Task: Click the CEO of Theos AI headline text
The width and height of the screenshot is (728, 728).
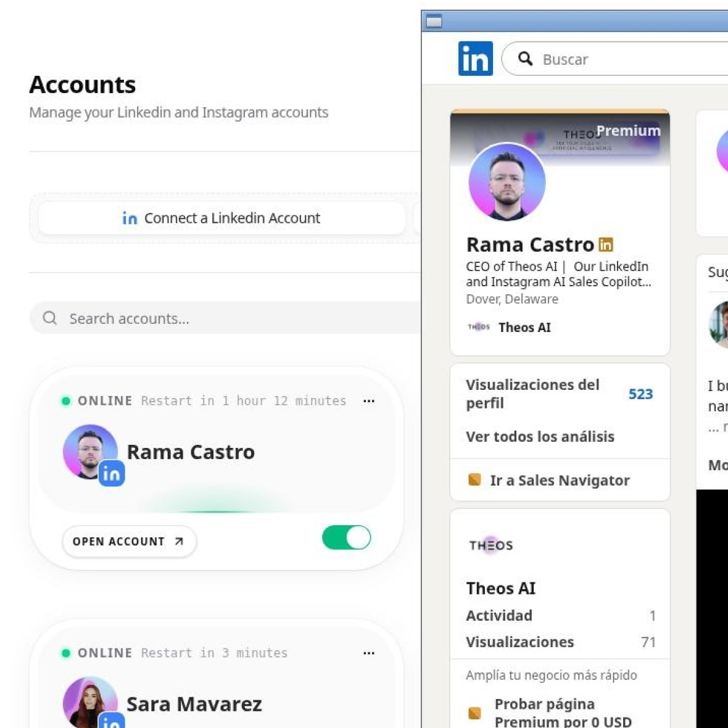Action: pyautogui.click(x=558, y=274)
